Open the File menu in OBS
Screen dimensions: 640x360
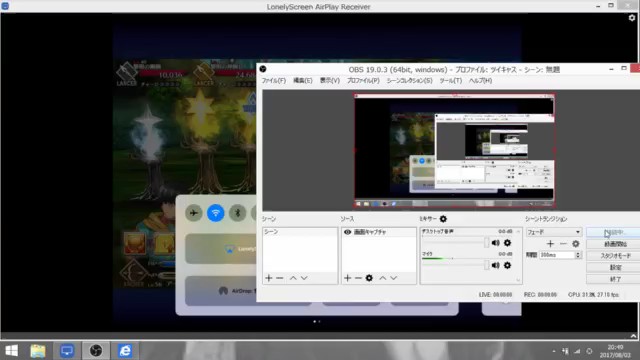[273, 80]
